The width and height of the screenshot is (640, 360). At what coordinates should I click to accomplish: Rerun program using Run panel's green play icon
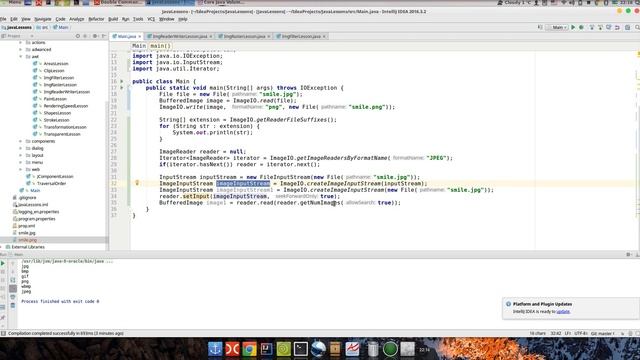coord(3,264)
